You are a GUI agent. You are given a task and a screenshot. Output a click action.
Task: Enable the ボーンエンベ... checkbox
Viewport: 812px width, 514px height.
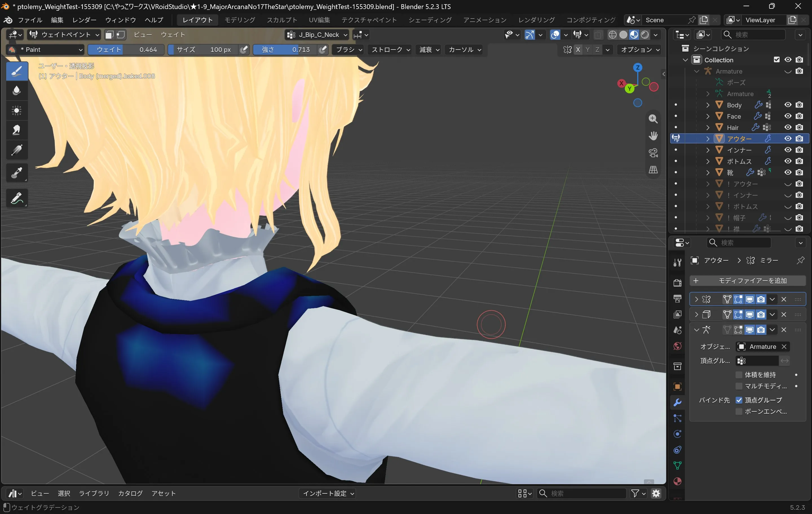pyautogui.click(x=738, y=411)
